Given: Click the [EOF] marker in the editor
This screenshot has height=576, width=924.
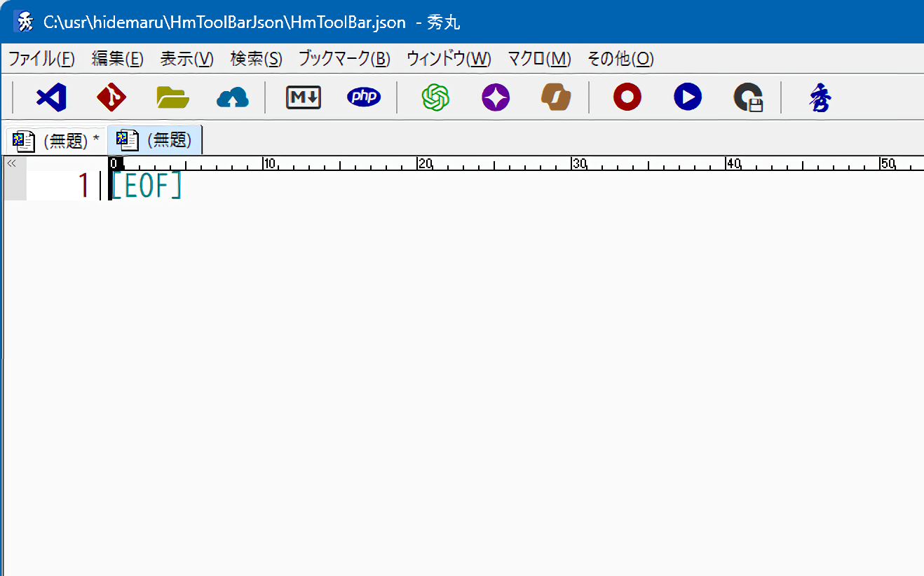Looking at the screenshot, I should pyautogui.click(x=147, y=186).
